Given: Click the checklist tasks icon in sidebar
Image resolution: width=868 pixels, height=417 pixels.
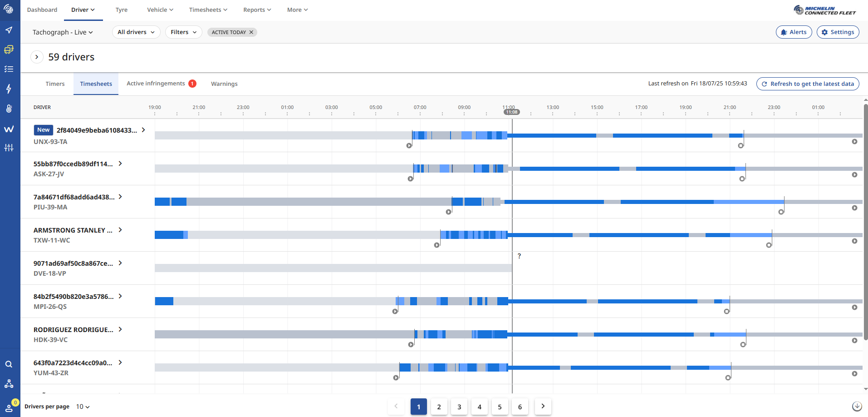Looking at the screenshot, I should click(x=9, y=69).
